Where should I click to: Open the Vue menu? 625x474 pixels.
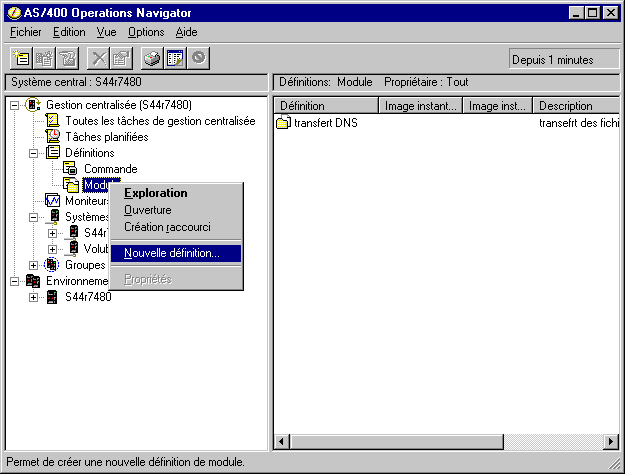106,32
